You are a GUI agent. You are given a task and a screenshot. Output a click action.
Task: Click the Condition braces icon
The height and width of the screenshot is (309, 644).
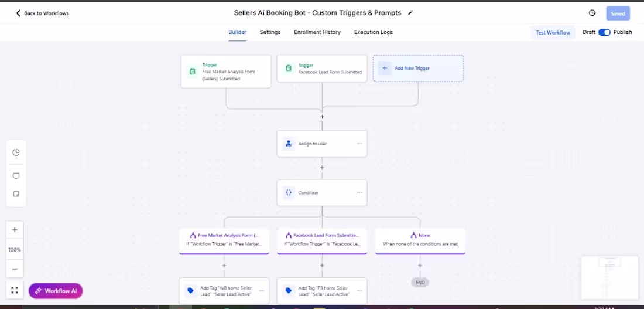(288, 192)
